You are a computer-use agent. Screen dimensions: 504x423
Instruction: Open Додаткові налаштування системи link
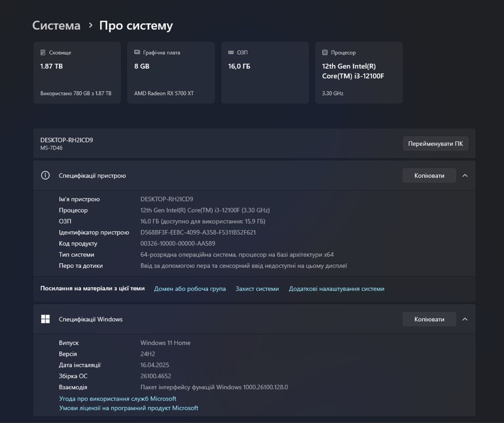coord(337,289)
